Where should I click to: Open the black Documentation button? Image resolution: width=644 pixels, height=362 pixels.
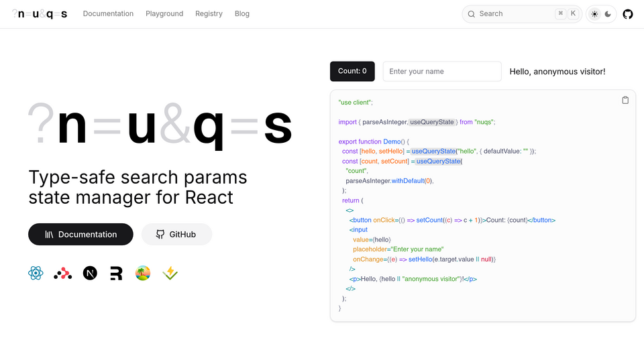click(80, 235)
